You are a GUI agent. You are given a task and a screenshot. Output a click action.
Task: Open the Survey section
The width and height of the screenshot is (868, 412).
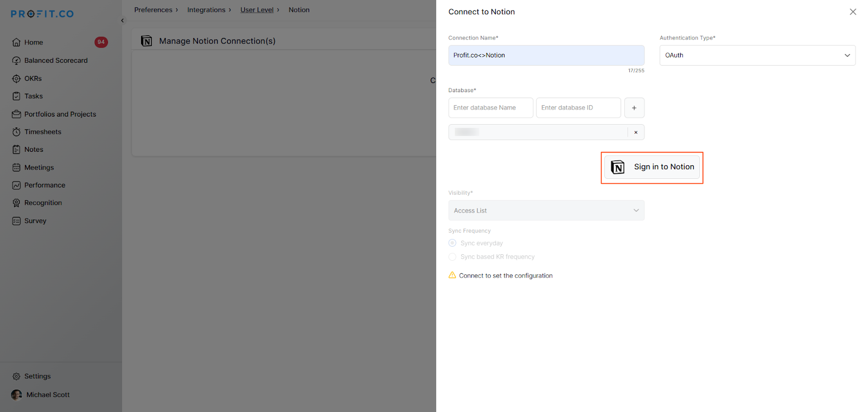click(x=35, y=221)
